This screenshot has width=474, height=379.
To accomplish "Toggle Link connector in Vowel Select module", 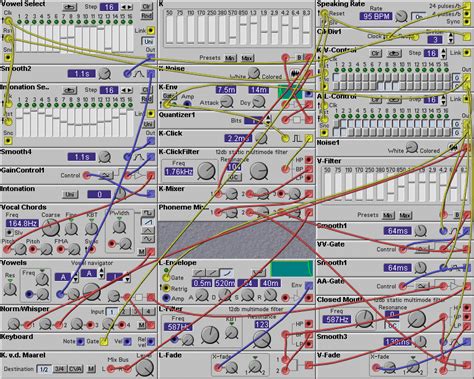I will click(x=151, y=30).
